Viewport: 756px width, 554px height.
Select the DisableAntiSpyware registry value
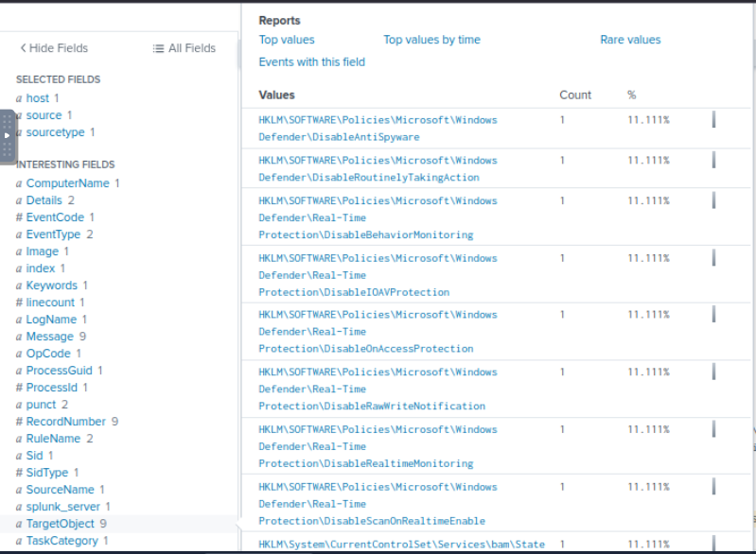pyautogui.click(x=378, y=129)
